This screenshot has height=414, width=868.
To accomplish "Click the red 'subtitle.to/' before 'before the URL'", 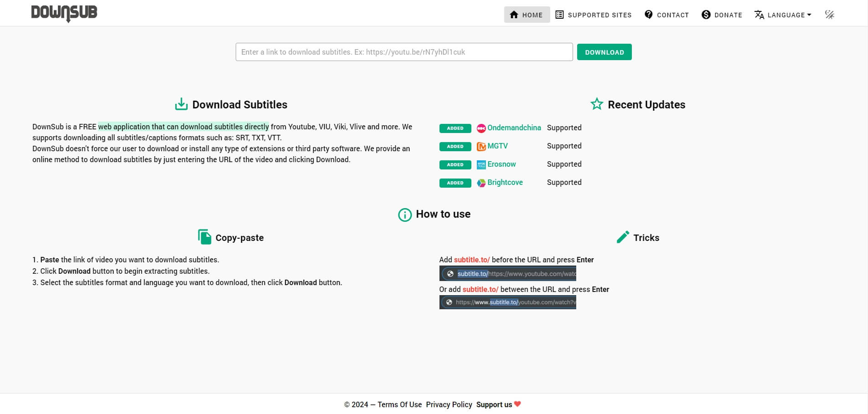I will click(472, 260).
